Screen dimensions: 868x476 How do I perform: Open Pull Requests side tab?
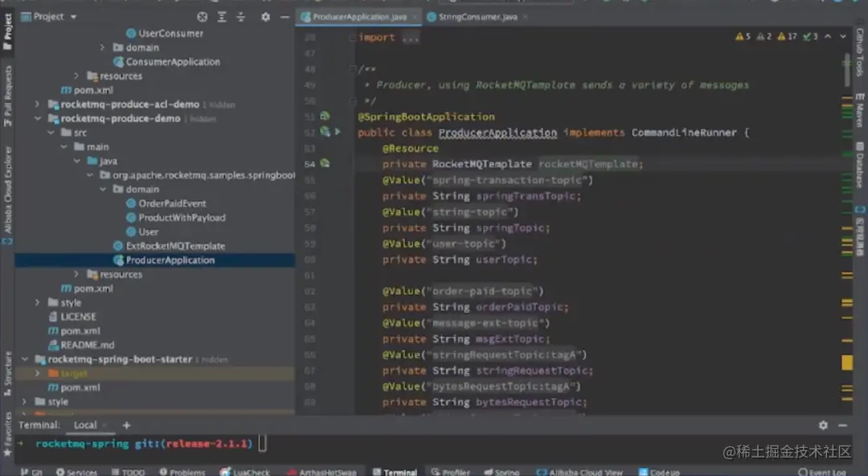coord(8,96)
